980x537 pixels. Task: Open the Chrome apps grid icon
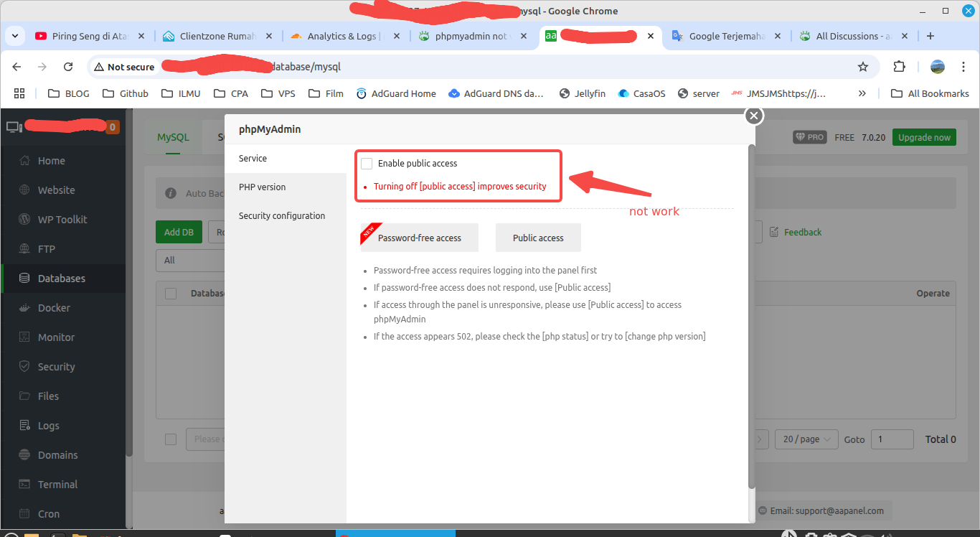click(19, 93)
